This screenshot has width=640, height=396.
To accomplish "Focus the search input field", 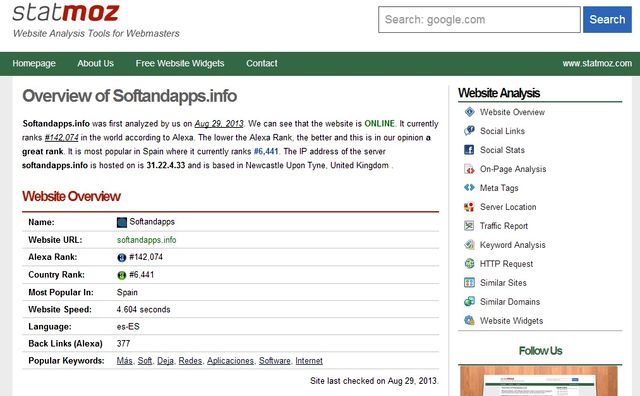I will [x=479, y=20].
